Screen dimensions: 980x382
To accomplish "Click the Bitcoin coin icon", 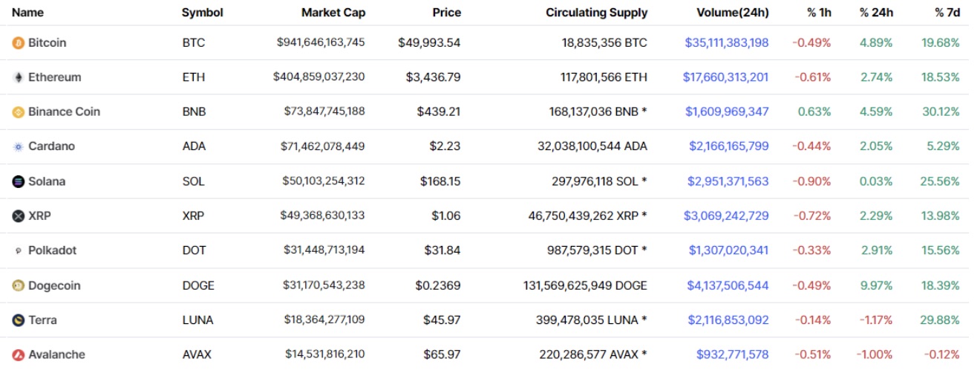I will point(19,43).
